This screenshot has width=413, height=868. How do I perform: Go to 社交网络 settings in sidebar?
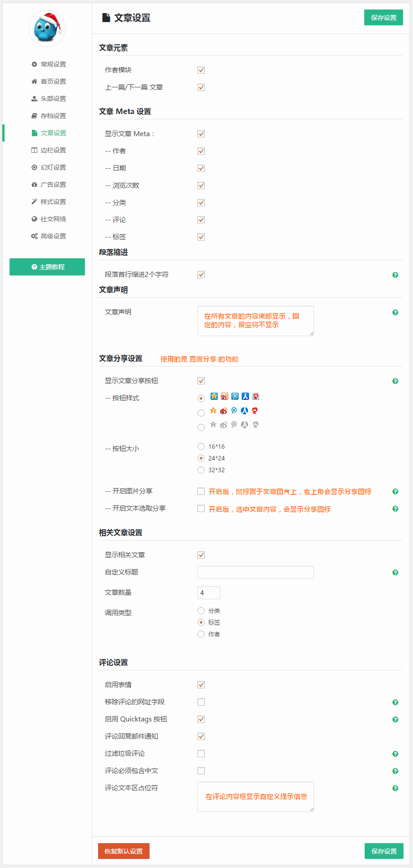pos(53,219)
